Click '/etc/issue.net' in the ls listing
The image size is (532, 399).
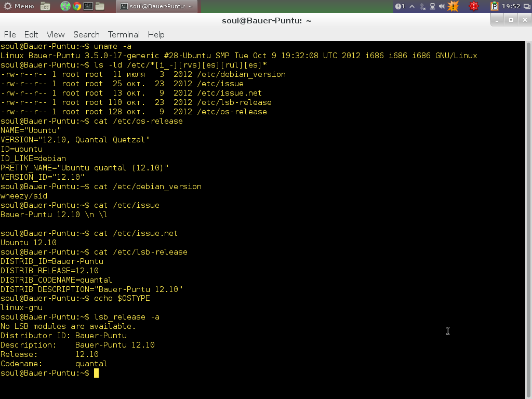[229, 93]
